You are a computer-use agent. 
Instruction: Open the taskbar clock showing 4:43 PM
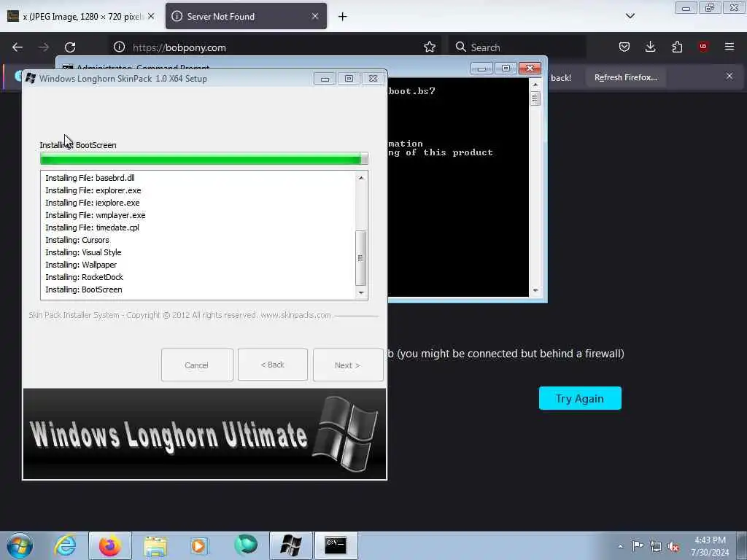[x=710, y=546]
